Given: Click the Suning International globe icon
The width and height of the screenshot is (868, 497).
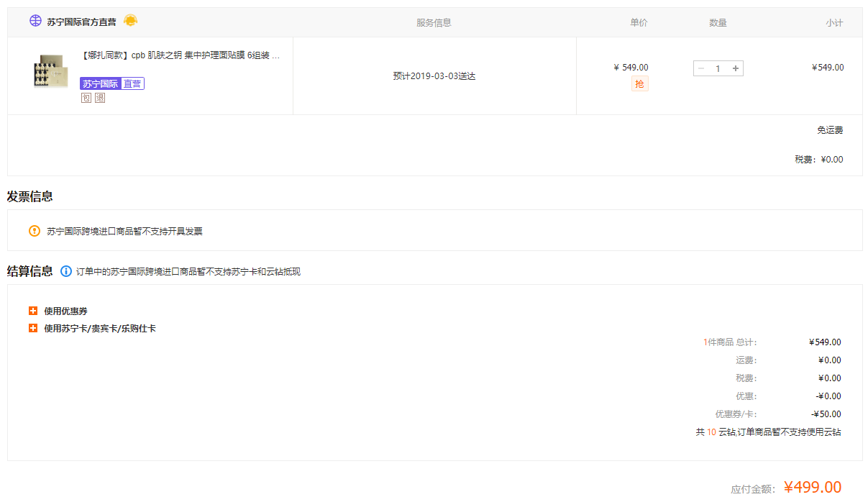Looking at the screenshot, I should coord(35,21).
